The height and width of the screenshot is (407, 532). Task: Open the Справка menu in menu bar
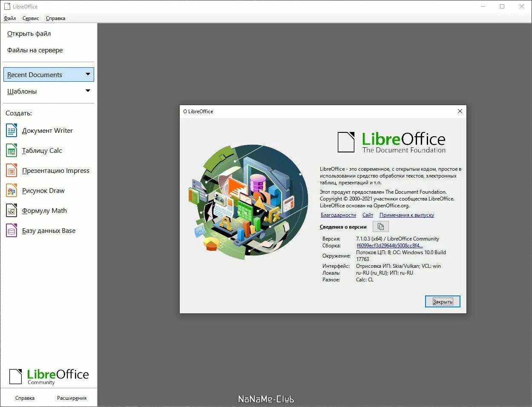(55, 18)
